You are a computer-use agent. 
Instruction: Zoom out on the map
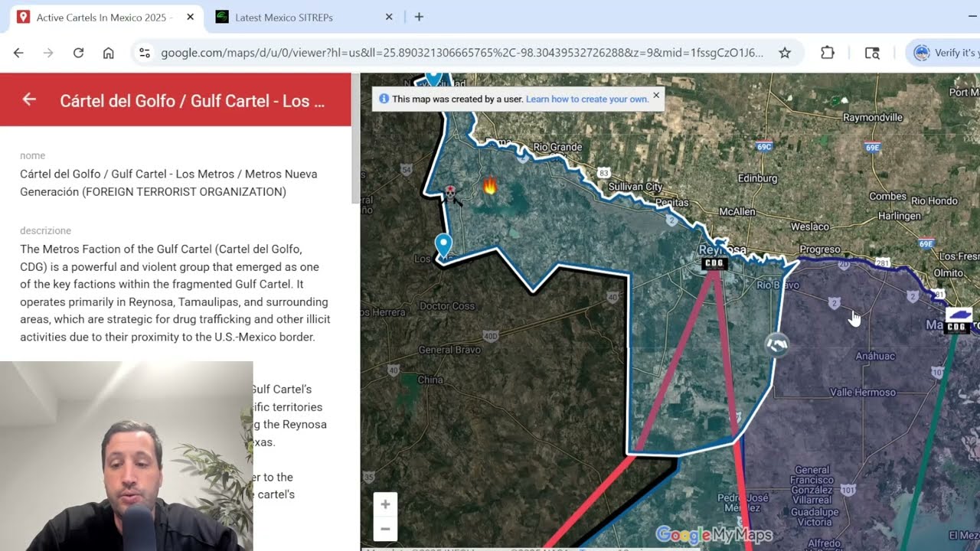[x=385, y=529]
